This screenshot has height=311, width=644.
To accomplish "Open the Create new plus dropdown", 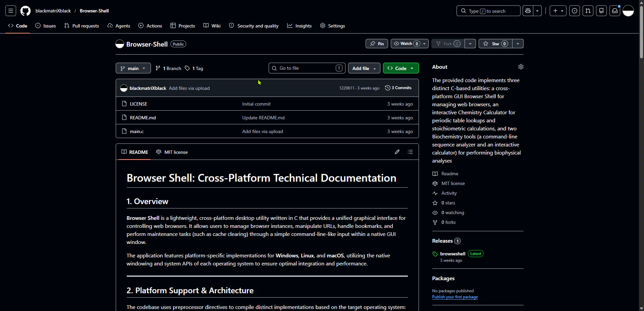I will tap(558, 11).
